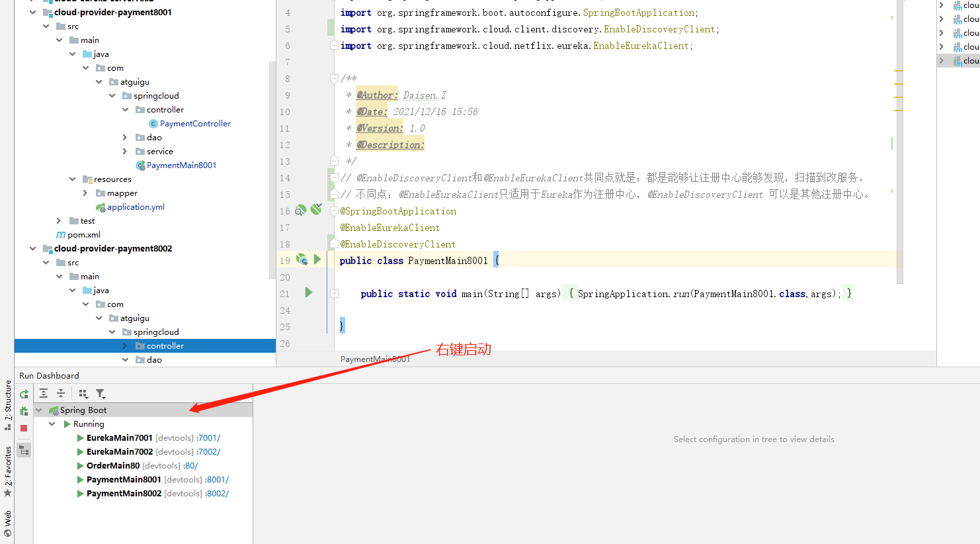This screenshot has width=980, height=544.
Task: Click the run arrow beside main method line 21
Action: point(309,293)
